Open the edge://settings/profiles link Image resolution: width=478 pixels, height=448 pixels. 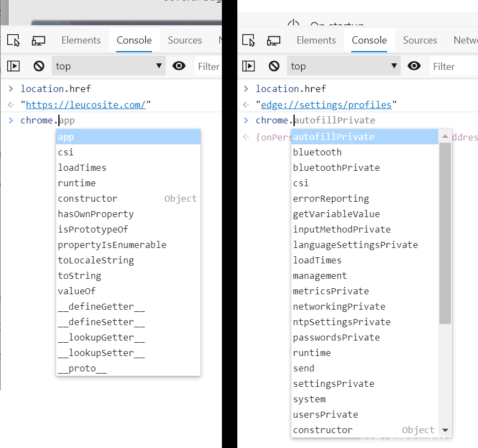(326, 105)
